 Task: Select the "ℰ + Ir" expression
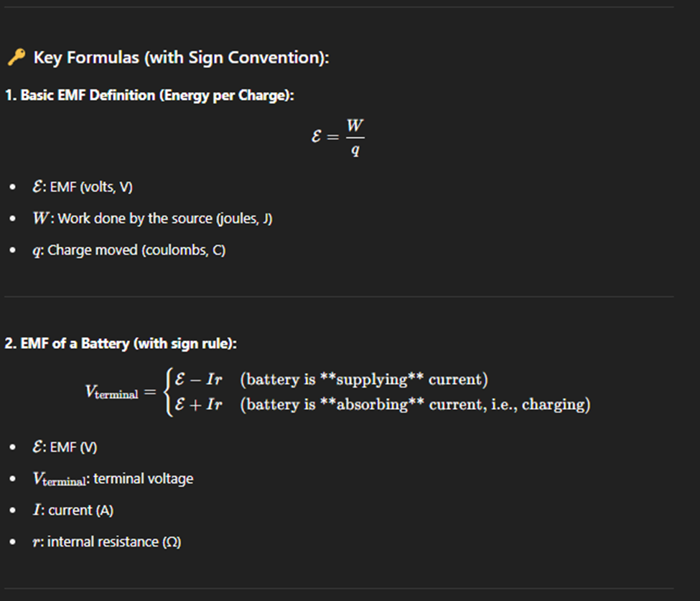coord(198,404)
